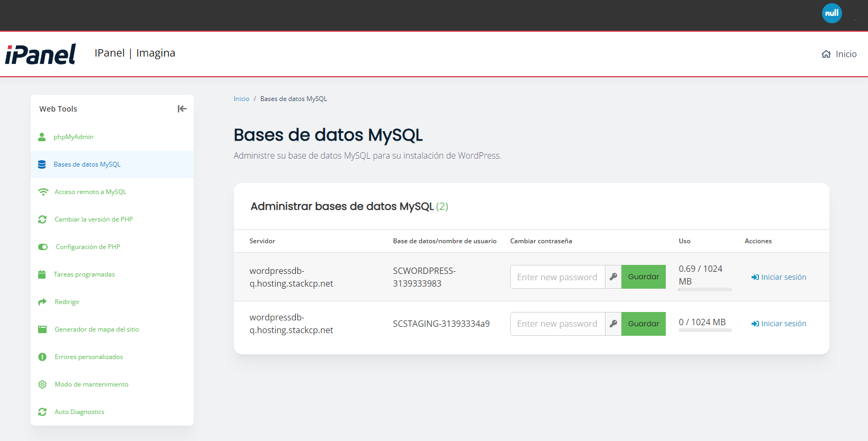
Task: Click the Acciones column header
Action: (758, 241)
